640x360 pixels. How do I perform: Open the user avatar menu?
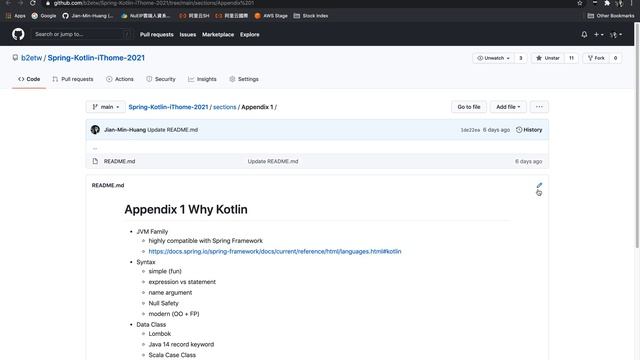[x=616, y=35]
